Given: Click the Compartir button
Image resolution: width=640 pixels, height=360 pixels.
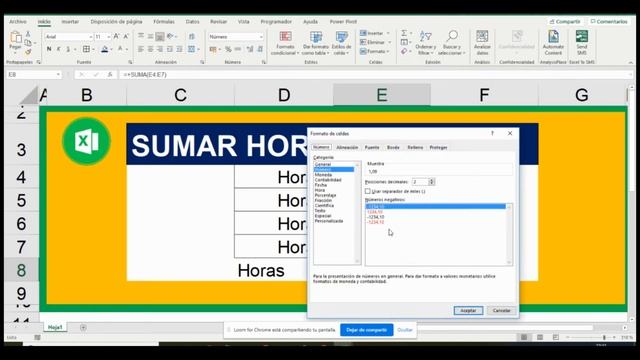Looking at the screenshot, I should tap(565, 22).
